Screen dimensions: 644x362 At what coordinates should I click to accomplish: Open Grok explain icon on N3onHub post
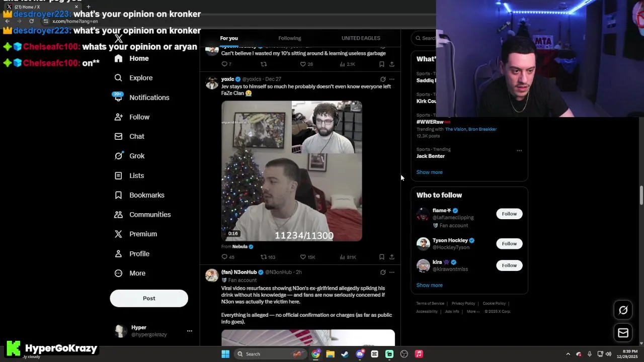point(383,273)
